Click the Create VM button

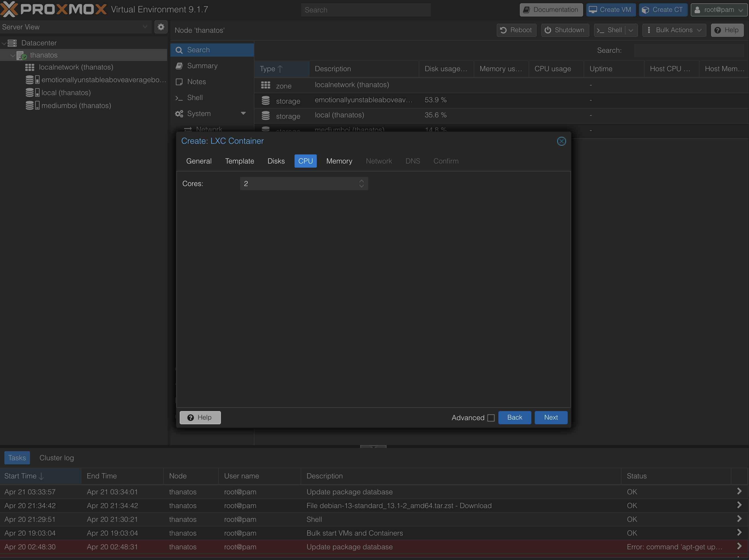click(x=611, y=10)
